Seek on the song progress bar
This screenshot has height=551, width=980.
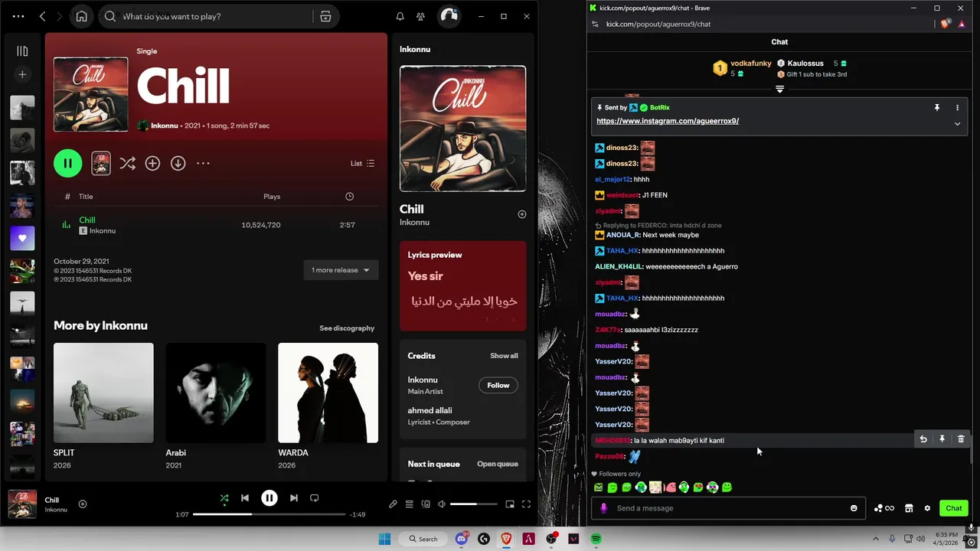pos(269,514)
